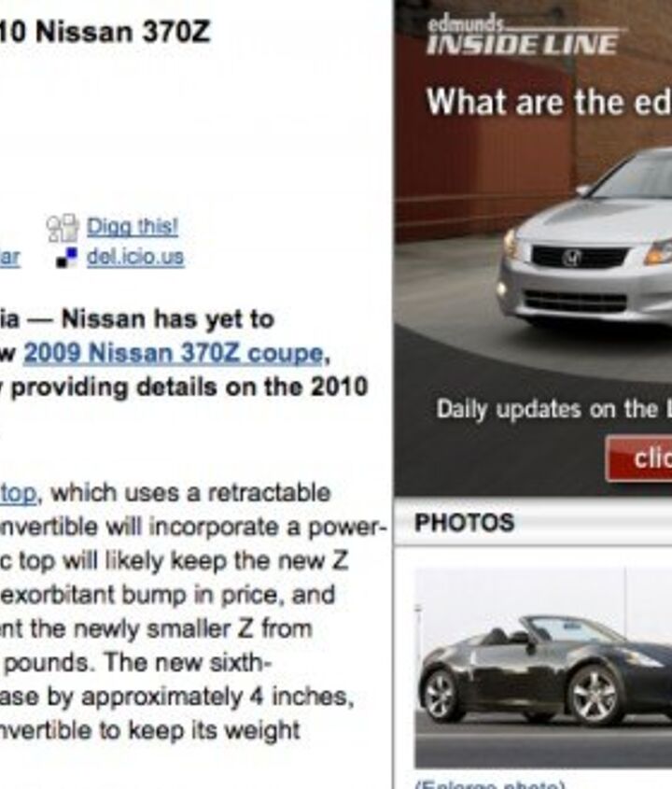The height and width of the screenshot is (789, 672).
Task: Click the 'Daily updates on the' ad text
Action: coord(547,409)
